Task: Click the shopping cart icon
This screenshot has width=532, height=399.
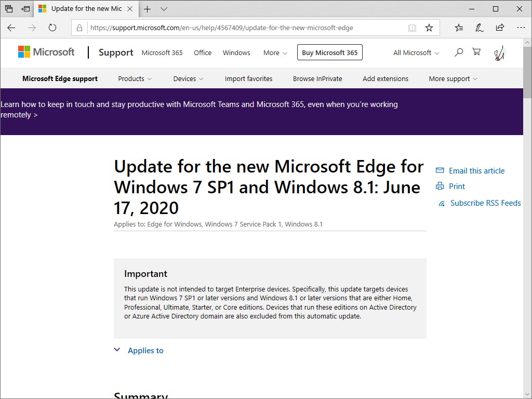Action: pos(476,52)
